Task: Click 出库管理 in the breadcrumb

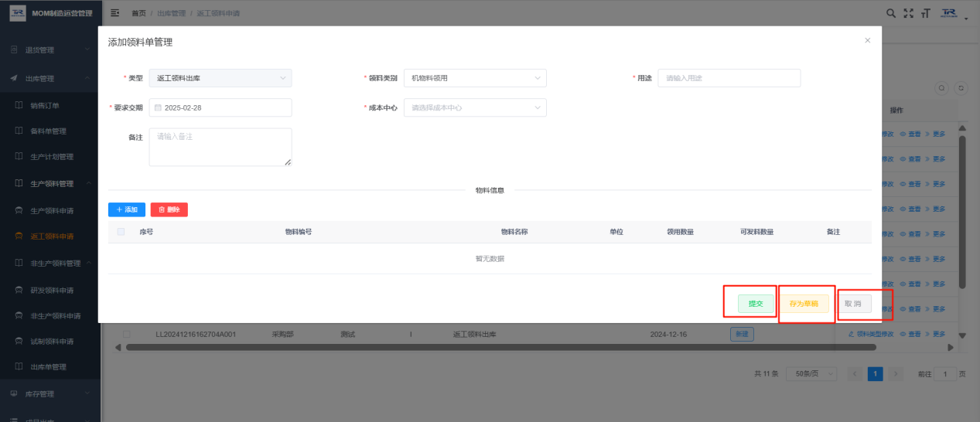Action: pyautogui.click(x=170, y=14)
